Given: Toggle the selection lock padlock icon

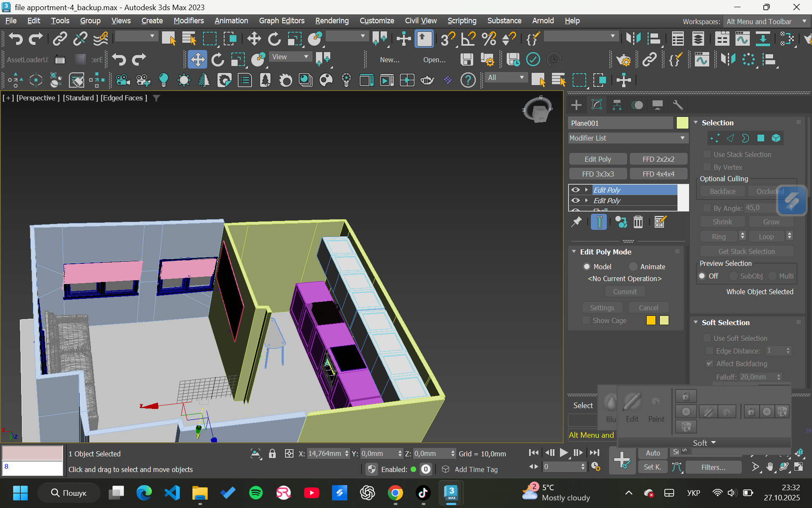Looking at the screenshot, I should coord(272,453).
